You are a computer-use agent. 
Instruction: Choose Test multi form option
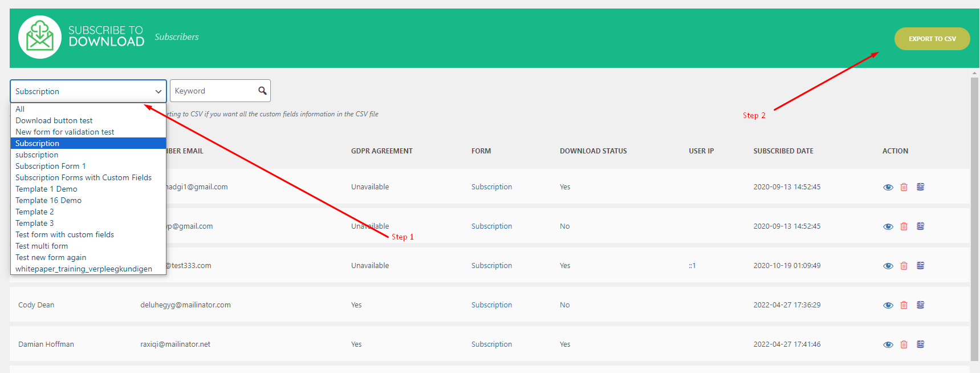(x=88, y=246)
